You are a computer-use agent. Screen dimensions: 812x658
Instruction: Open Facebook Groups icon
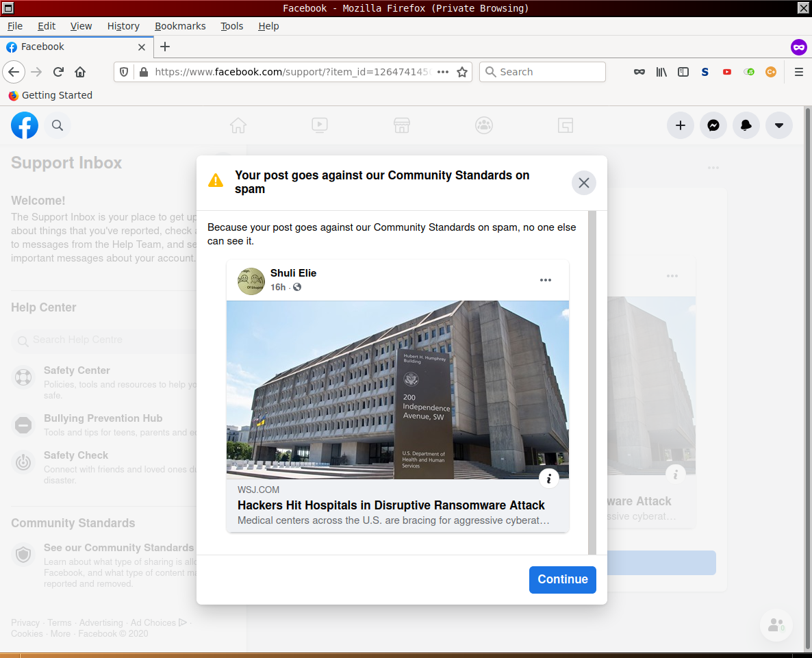[483, 125]
